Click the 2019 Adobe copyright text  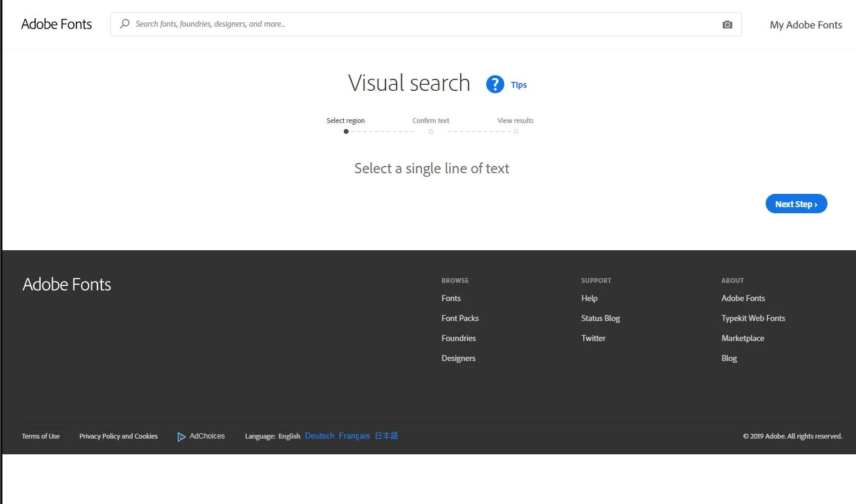click(792, 436)
